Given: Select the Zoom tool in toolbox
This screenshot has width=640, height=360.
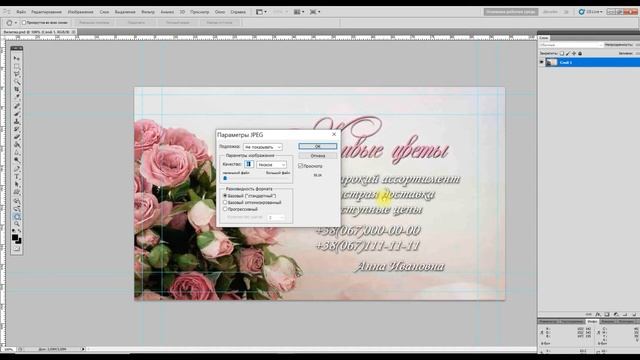Looking at the screenshot, I should [17, 224].
